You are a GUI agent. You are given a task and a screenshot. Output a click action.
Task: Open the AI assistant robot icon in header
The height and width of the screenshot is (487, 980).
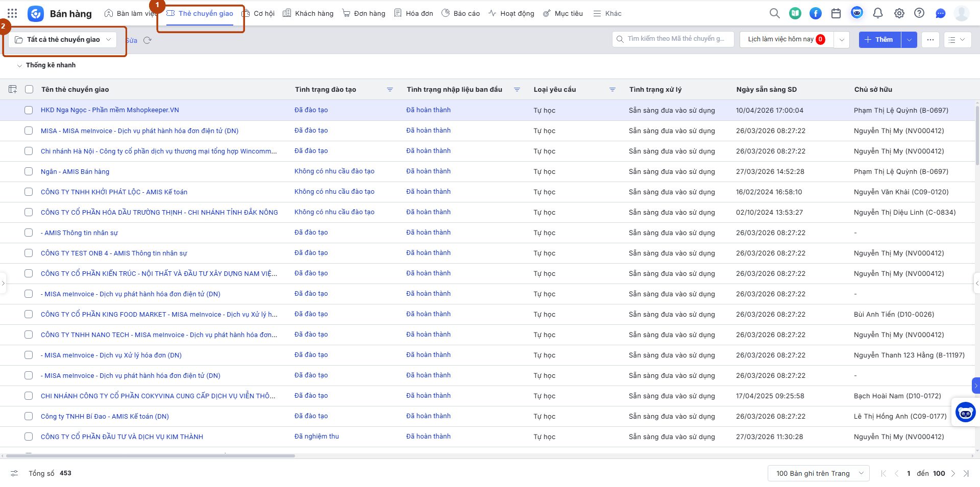coord(857,13)
